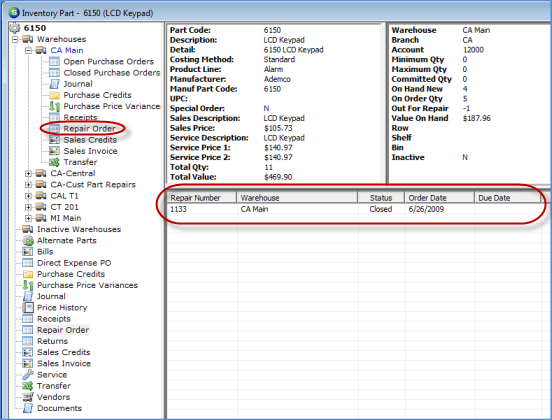Collapse the CA Main warehouse node
552x420 pixels.
tap(28, 50)
